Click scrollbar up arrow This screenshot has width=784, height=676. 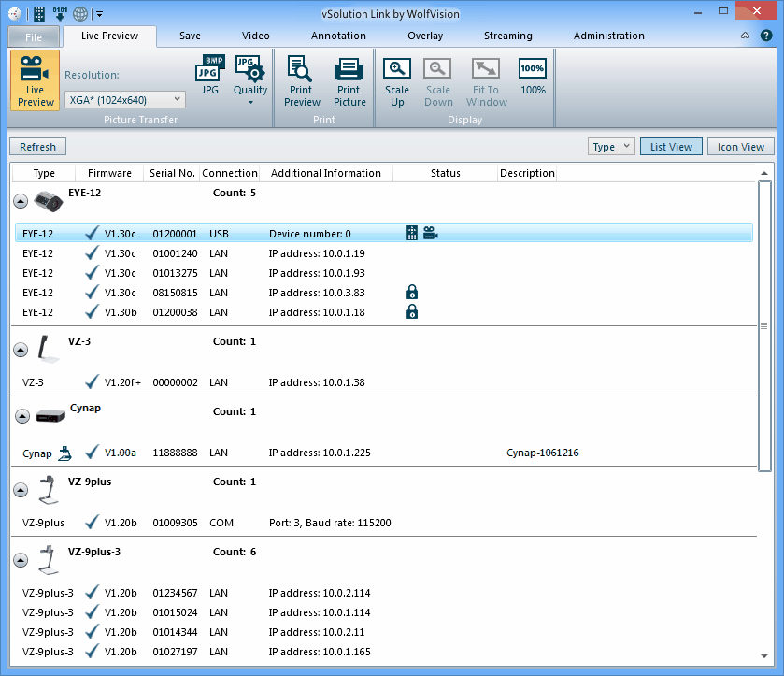tap(764, 173)
